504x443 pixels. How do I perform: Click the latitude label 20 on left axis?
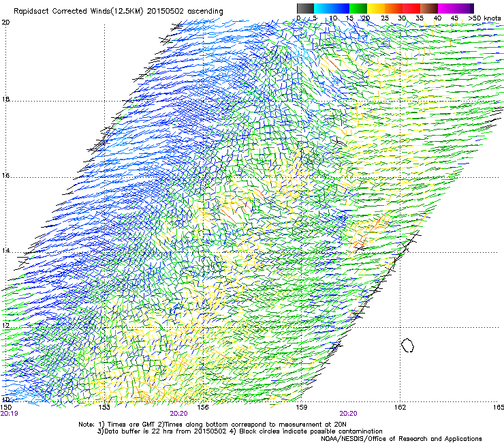coord(5,22)
